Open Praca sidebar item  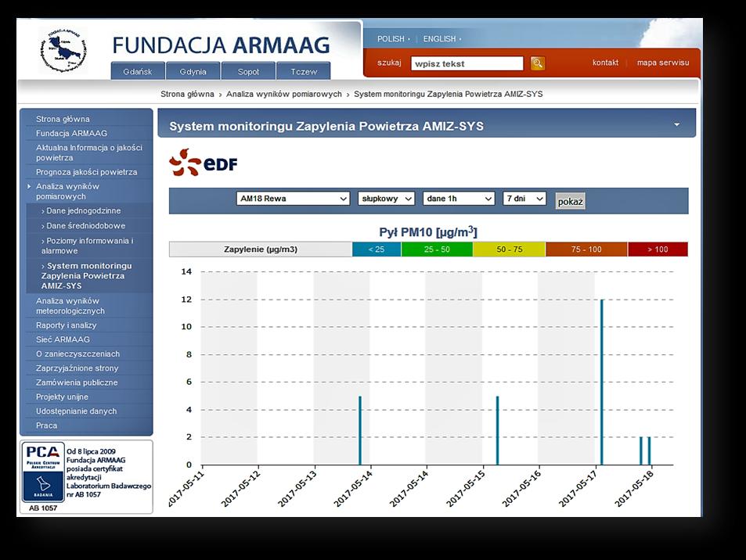coord(47,425)
